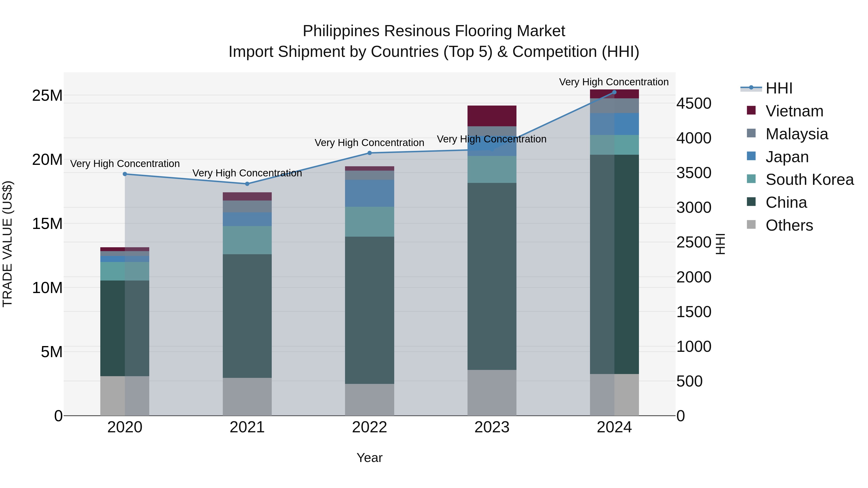Click the 2020 x-axis label
This screenshot has width=868, height=488.
pos(125,427)
